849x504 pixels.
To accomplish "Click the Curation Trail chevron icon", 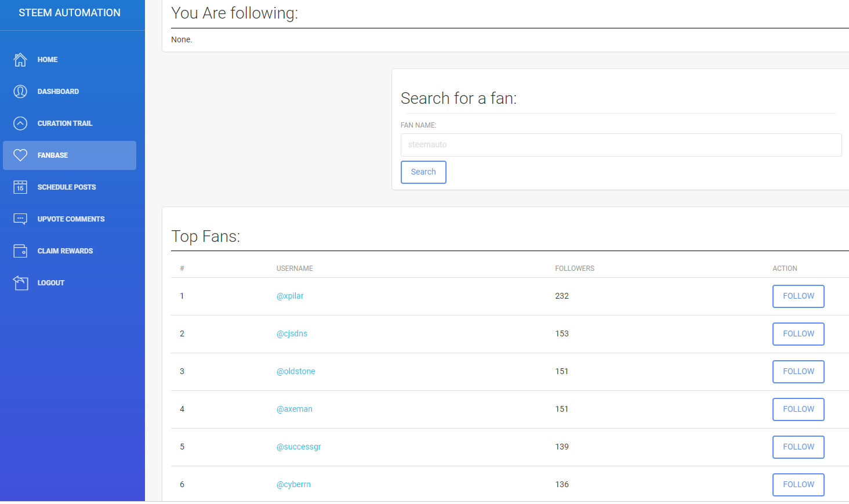I will tap(20, 124).
